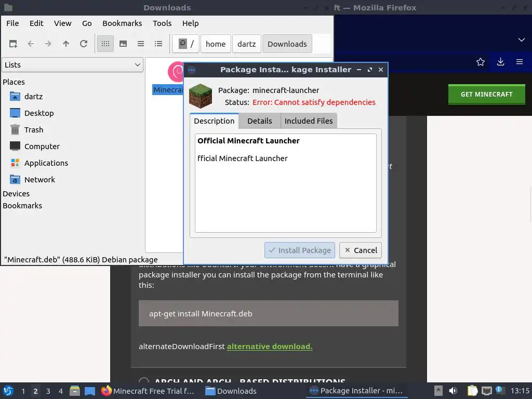Open the network tray icon

point(486,391)
